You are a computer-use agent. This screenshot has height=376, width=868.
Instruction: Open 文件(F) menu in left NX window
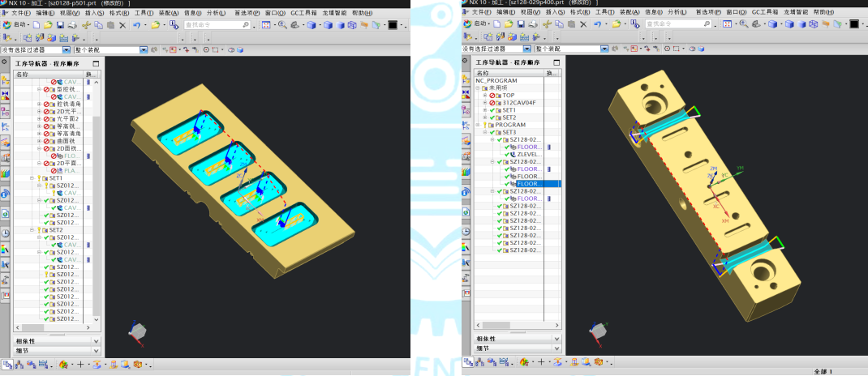tap(21, 13)
